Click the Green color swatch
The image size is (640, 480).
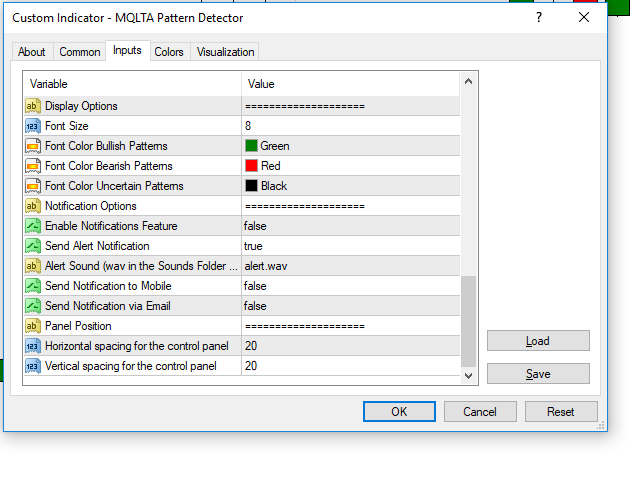point(251,146)
